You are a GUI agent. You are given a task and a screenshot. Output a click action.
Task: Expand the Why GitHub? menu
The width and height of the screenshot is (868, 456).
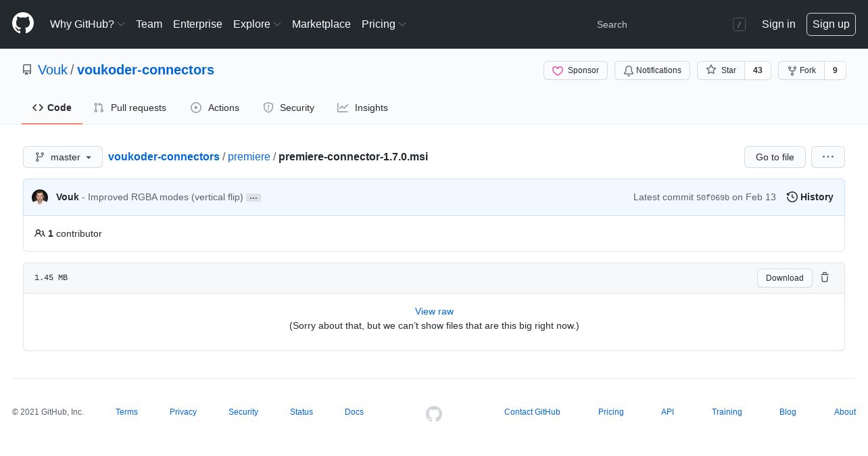point(87,24)
